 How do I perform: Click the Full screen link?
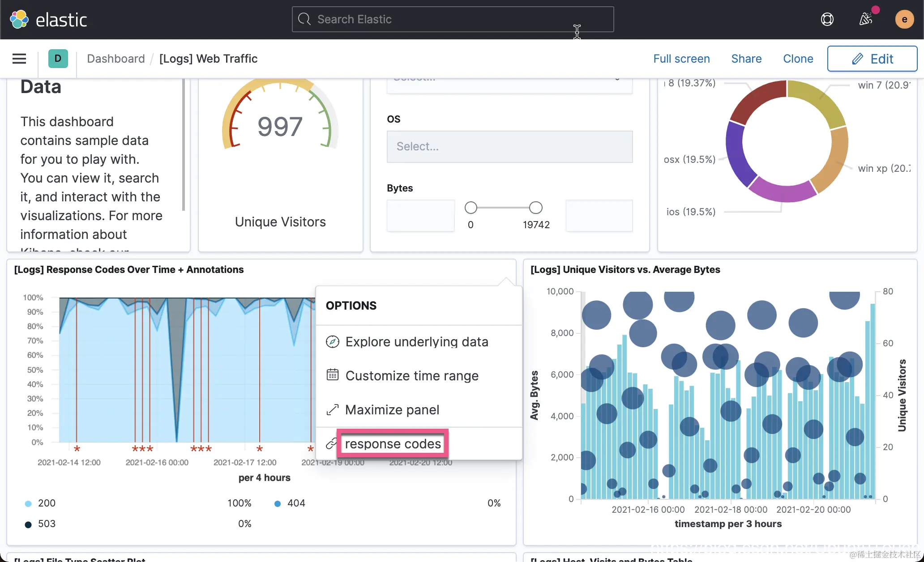pyautogui.click(x=681, y=59)
